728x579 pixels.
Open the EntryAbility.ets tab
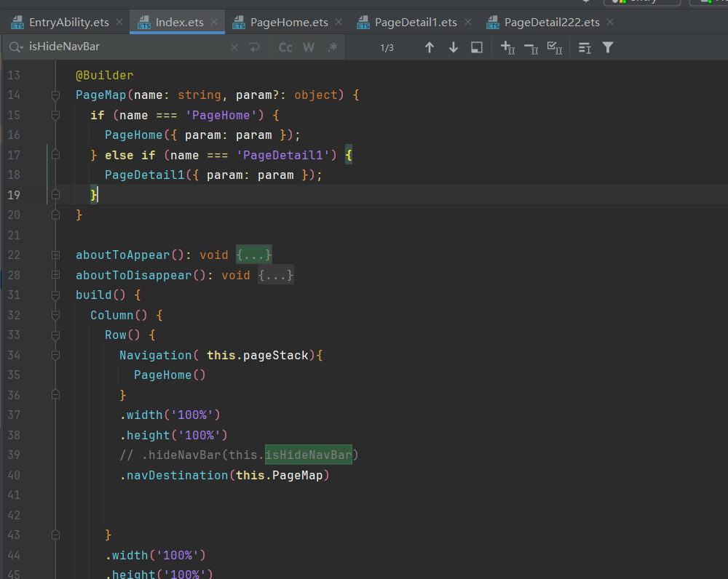[68, 23]
